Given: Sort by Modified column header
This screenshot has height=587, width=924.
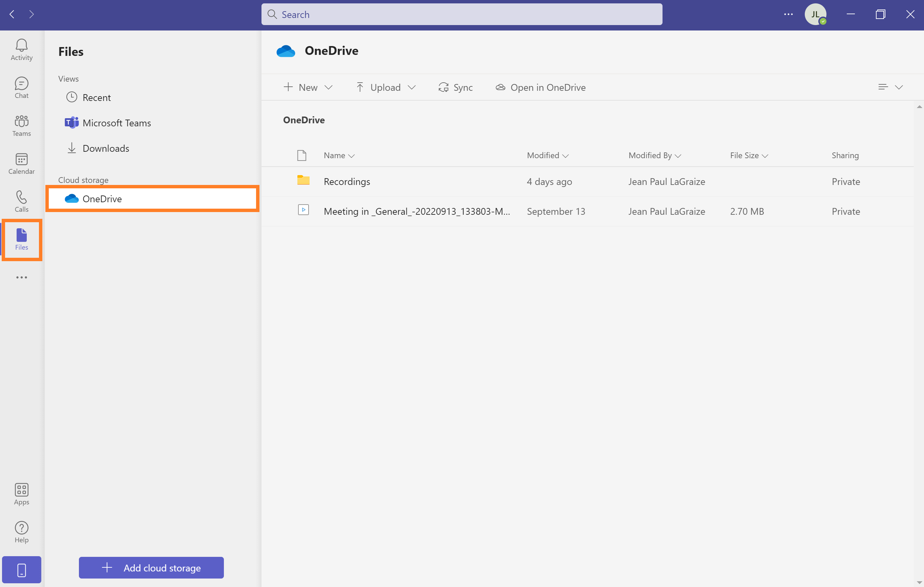Looking at the screenshot, I should tap(547, 155).
